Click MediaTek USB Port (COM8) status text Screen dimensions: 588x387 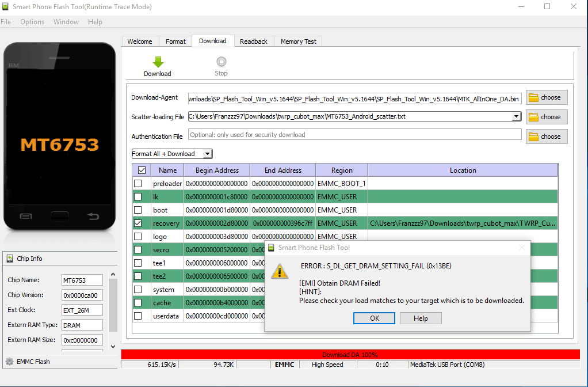click(448, 365)
